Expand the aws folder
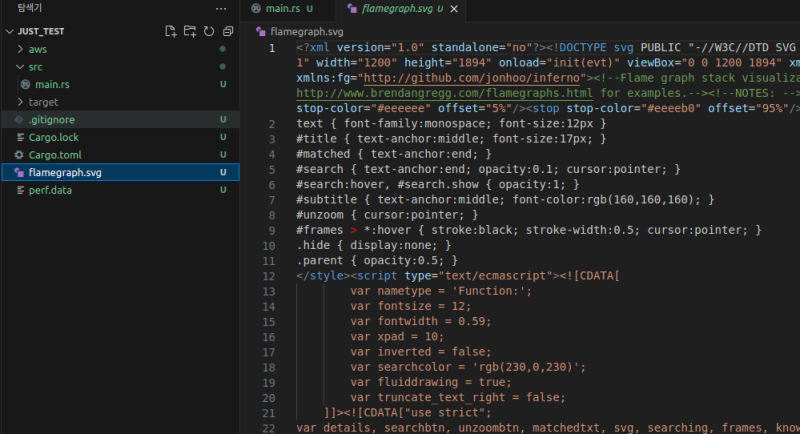 click(21, 49)
